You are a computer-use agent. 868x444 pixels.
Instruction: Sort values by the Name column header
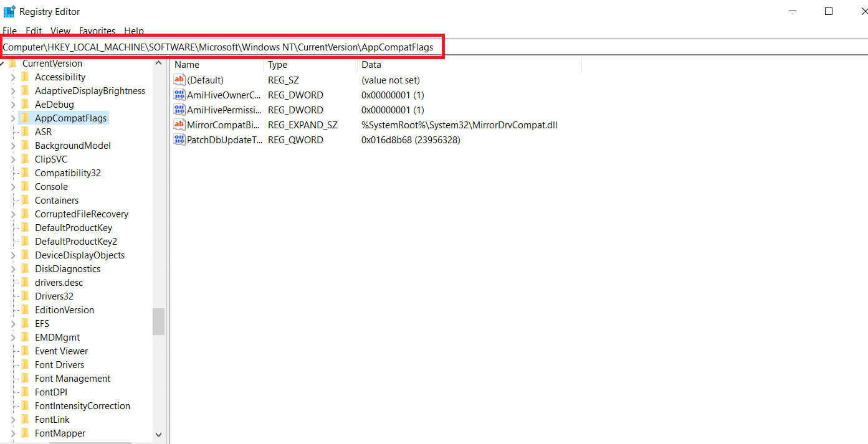[x=217, y=65]
